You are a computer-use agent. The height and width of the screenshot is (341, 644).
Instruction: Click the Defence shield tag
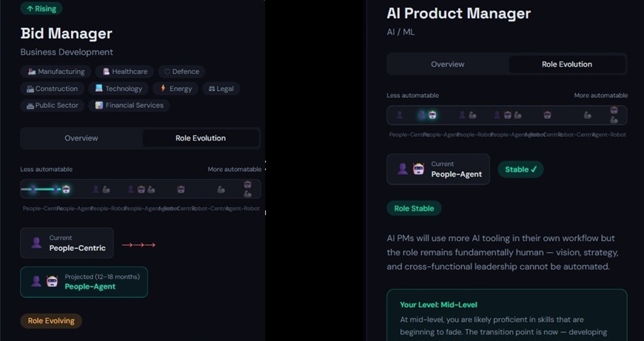181,72
